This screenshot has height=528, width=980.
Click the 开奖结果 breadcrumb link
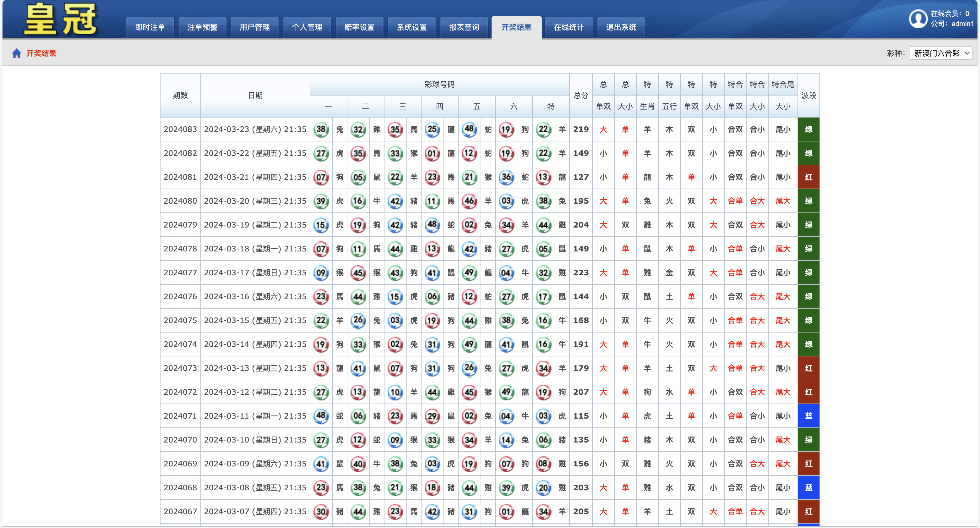[41, 53]
